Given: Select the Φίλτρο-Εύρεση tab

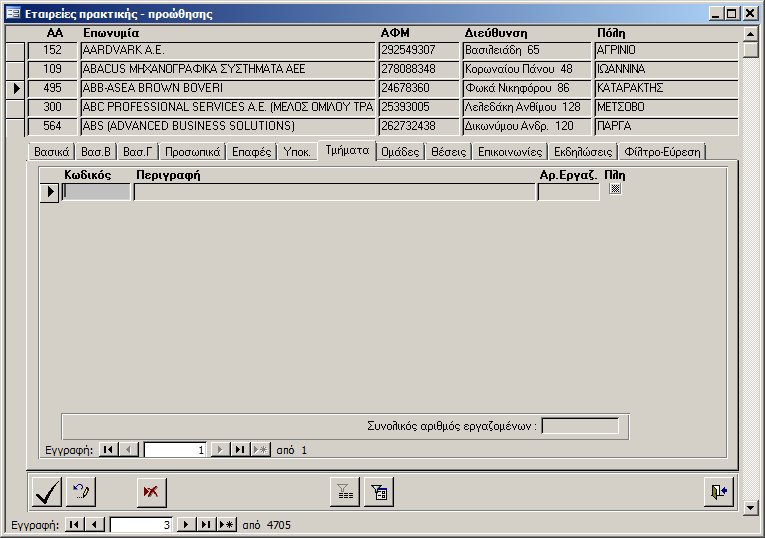Looking at the screenshot, I should click(x=662, y=152).
